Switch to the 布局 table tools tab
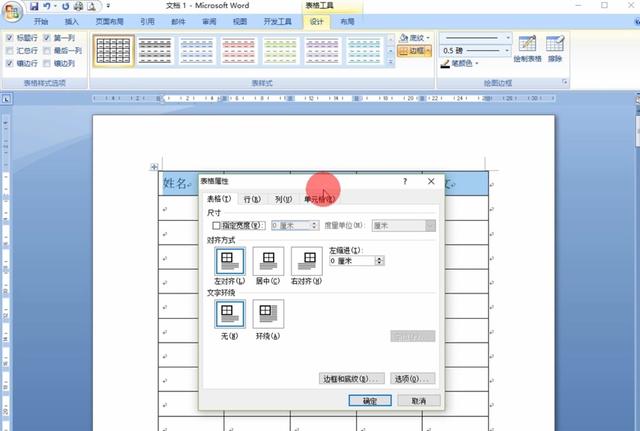The image size is (640, 431). (x=347, y=22)
